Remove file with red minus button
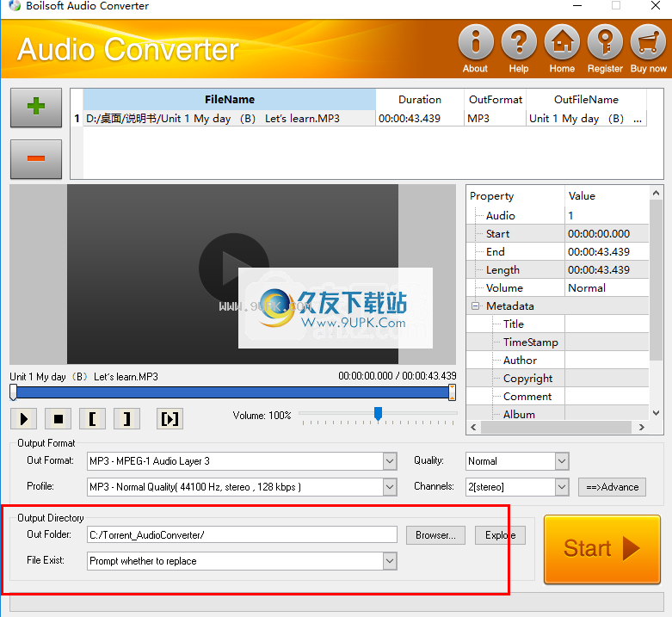The height and width of the screenshot is (617, 672). [x=36, y=159]
